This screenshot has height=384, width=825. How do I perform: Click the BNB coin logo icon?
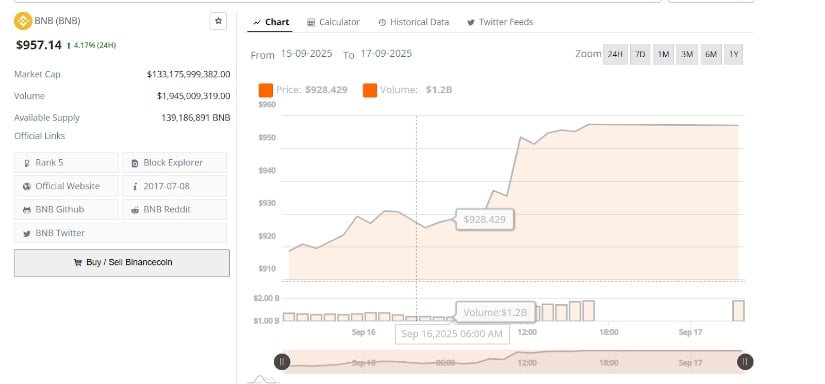pyautogui.click(x=23, y=21)
